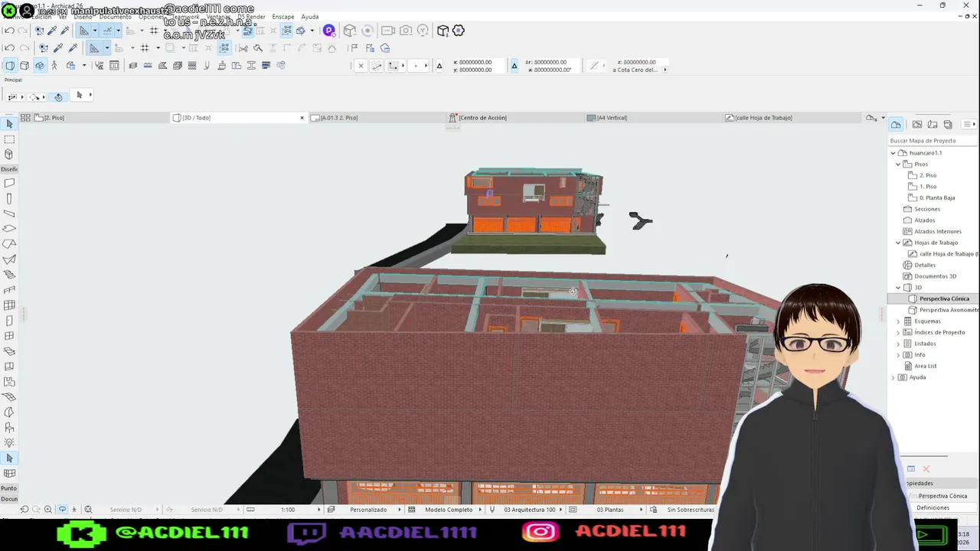Select the Stair tool
Viewport: 980px width, 551px height.
click(9, 275)
